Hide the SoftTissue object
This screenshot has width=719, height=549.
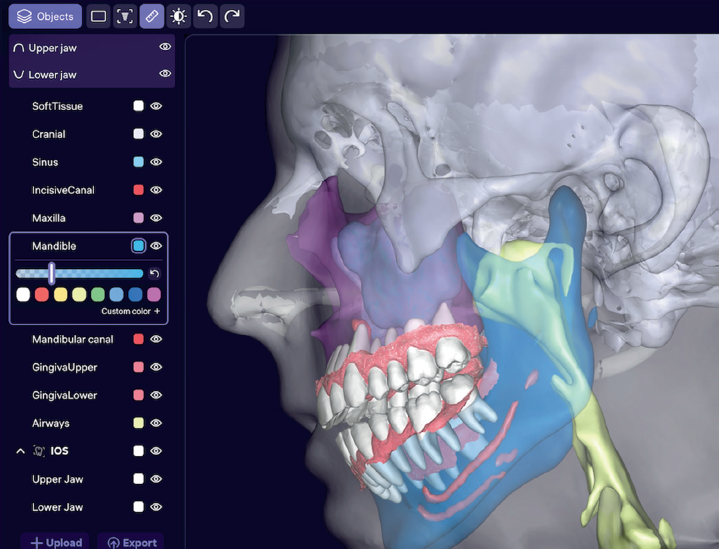[156, 106]
